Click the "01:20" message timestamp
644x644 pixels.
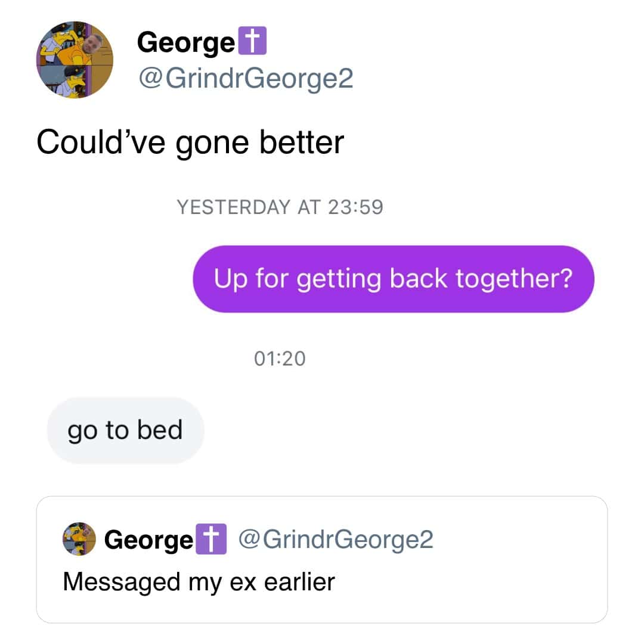pos(279,358)
